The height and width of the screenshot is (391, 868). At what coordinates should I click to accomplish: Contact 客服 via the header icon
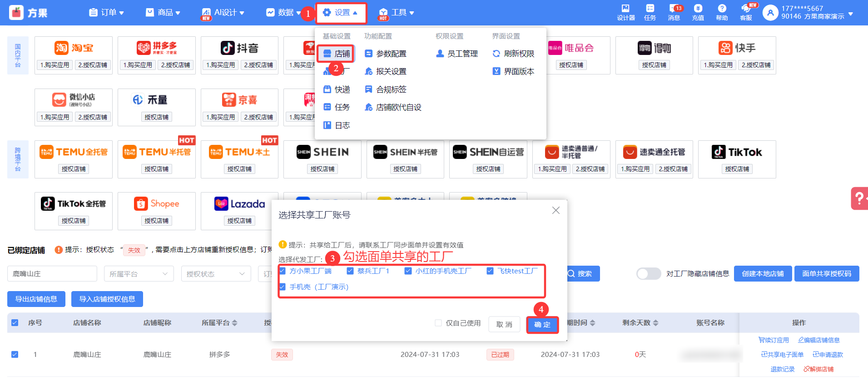746,12
